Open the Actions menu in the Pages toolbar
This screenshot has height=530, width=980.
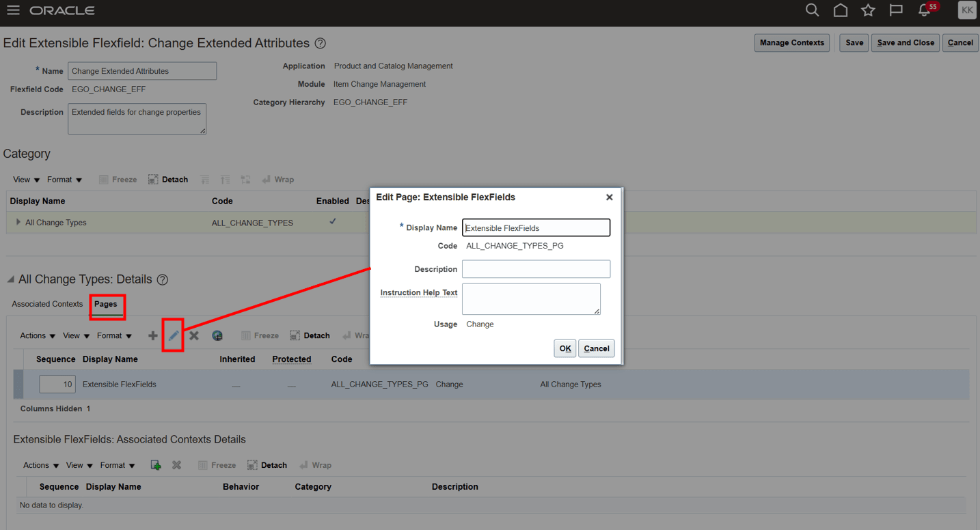(38, 335)
